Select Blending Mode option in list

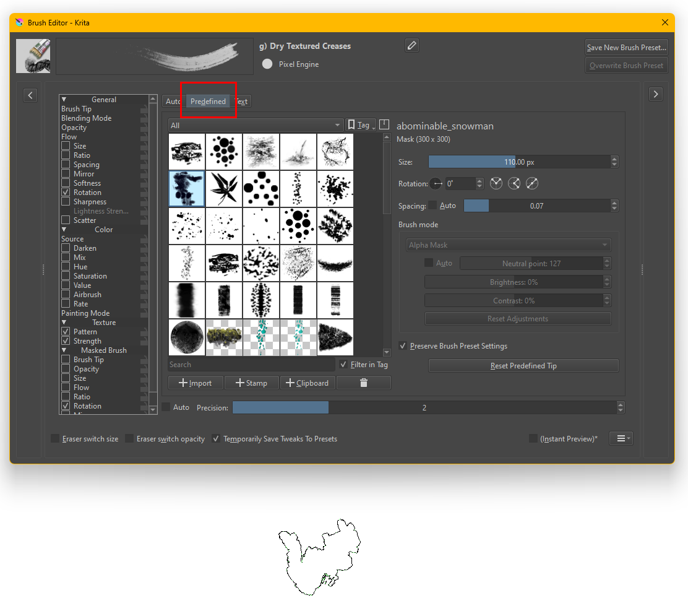[x=87, y=118]
